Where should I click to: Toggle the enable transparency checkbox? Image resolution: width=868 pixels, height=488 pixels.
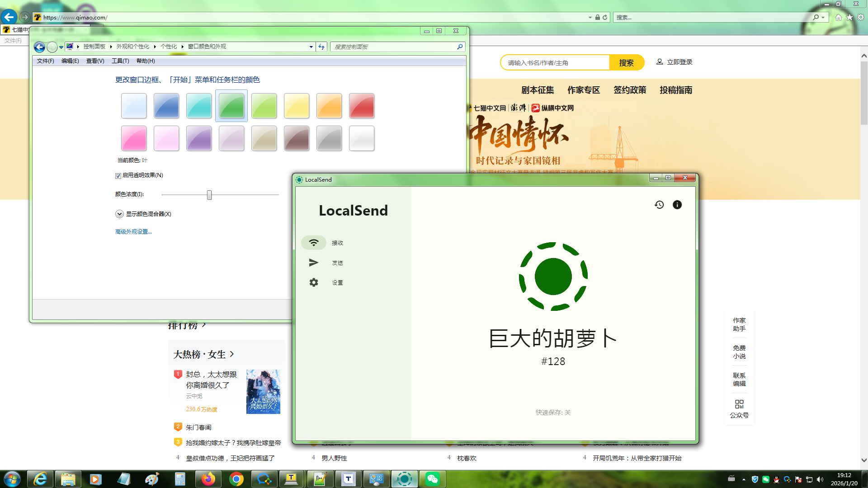[118, 176]
